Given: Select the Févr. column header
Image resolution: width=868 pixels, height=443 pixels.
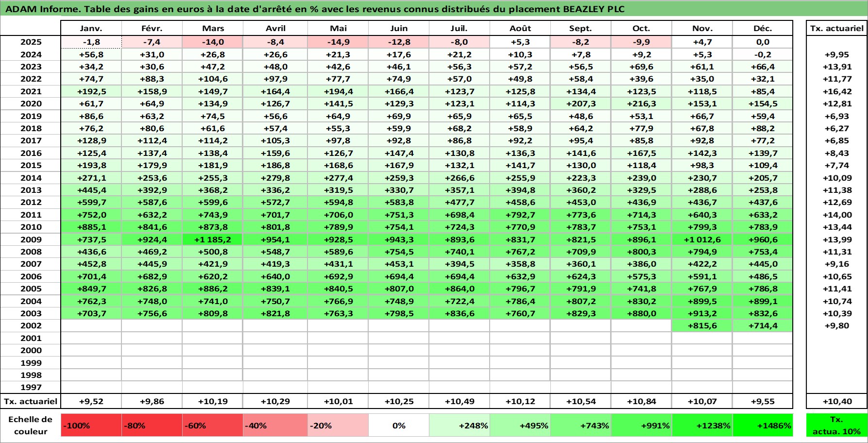Looking at the screenshot, I should point(152,29).
